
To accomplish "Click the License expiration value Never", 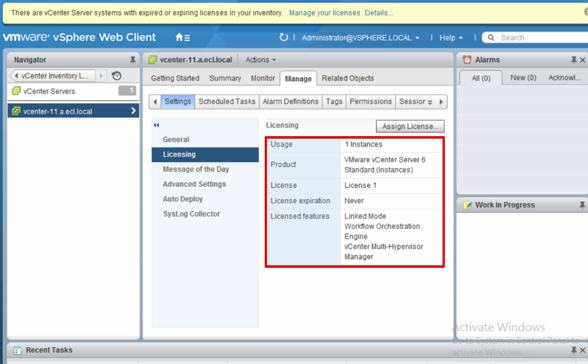I will [x=354, y=201].
